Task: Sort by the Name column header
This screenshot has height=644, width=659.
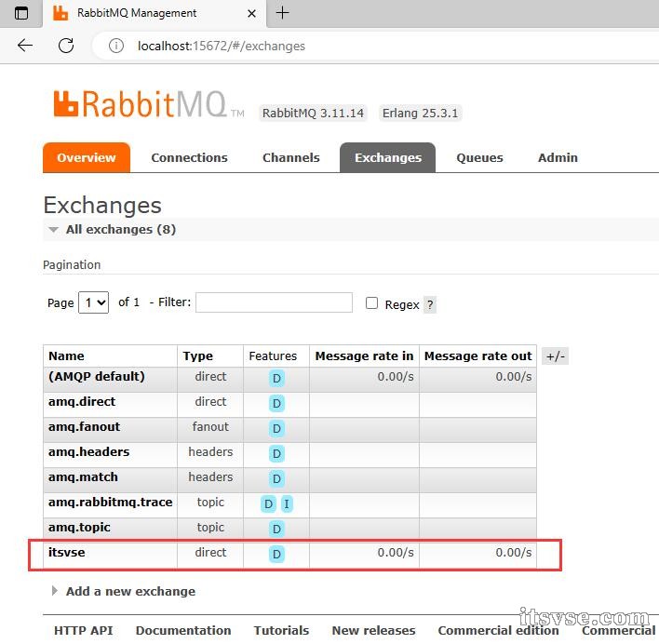Action: (x=66, y=356)
